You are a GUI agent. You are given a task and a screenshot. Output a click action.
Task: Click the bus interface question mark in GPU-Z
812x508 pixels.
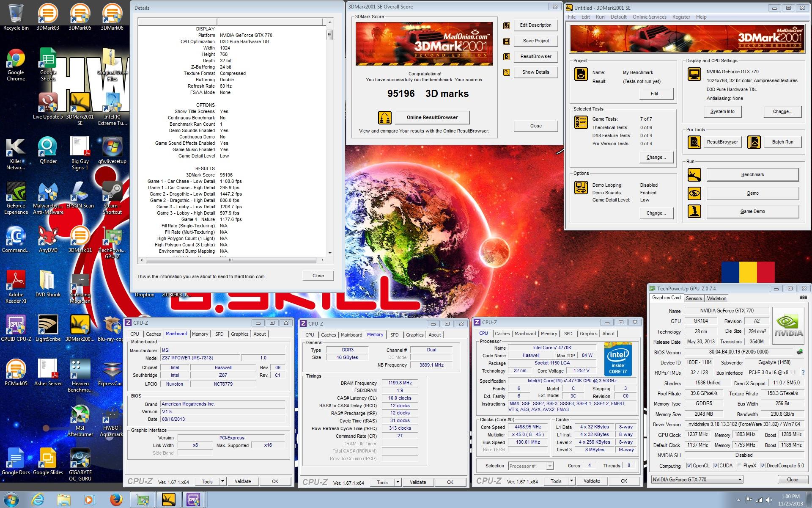[803, 373]
